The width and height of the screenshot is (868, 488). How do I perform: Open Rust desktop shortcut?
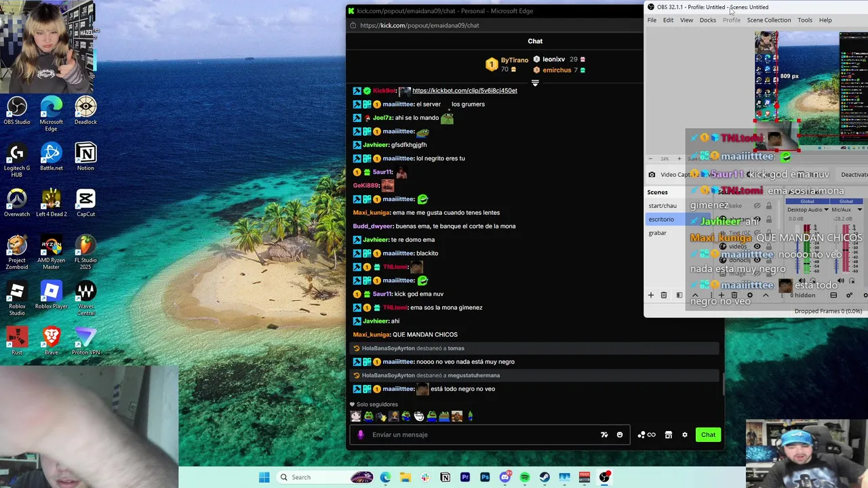coord(17,342)
